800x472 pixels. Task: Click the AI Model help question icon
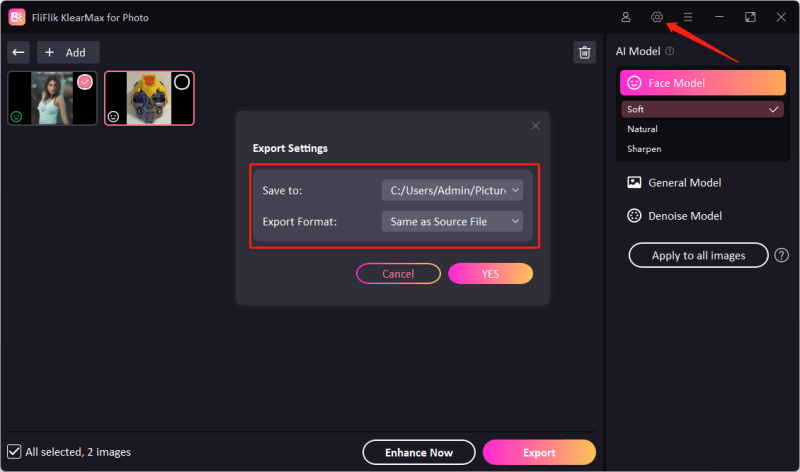point(670,51)
